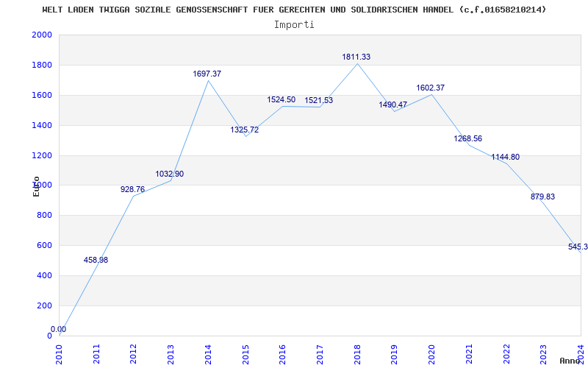Click the Anno x-axis title
The width and height of the screenshot is (588, 368).
pyautogui.click(x=571, y=361)
